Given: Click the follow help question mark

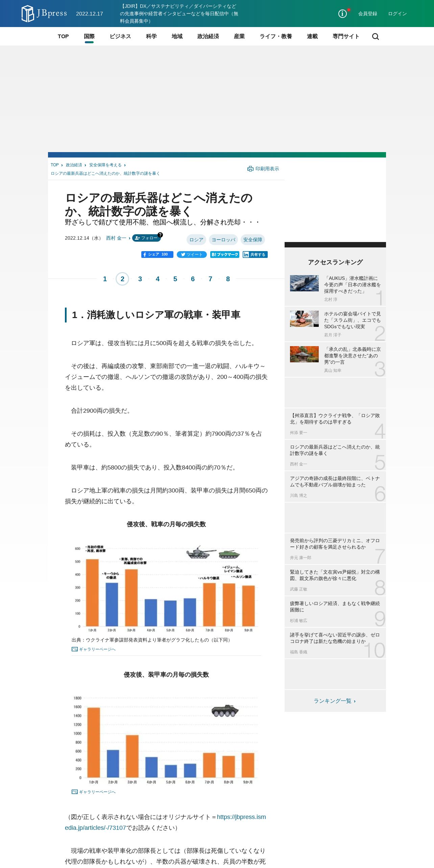Looking at the screenshot, I should point(160,235).
